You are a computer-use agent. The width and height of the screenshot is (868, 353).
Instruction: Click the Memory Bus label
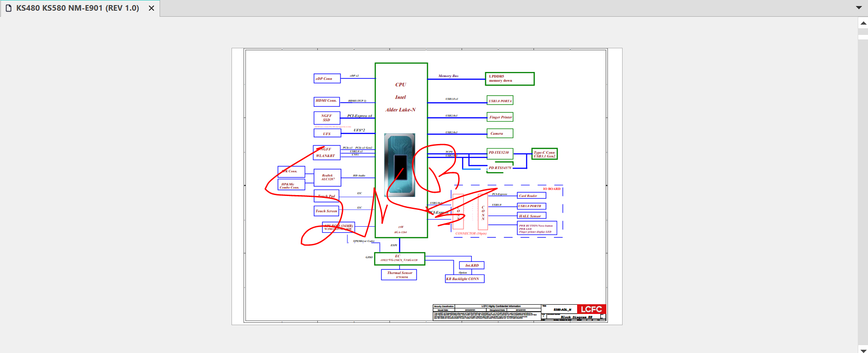coord(448,76)
